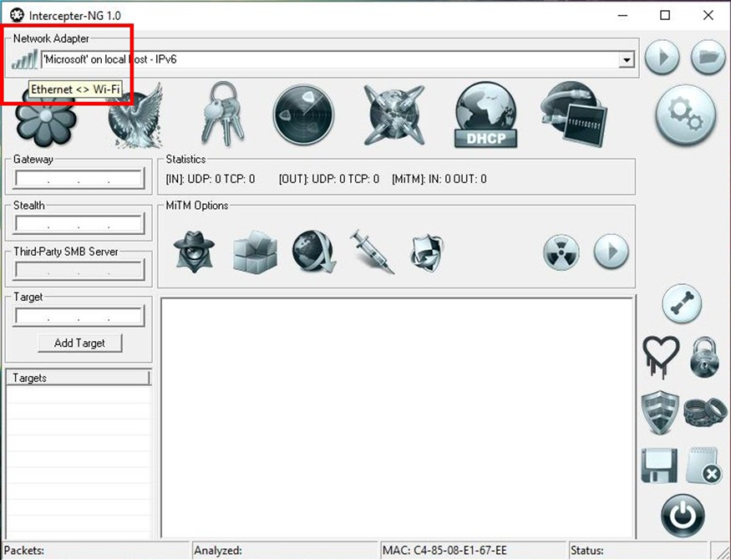This screenshot has width=731, height=560.
Task: Select the cubes MiTM option icon
Action: [255, 252]
